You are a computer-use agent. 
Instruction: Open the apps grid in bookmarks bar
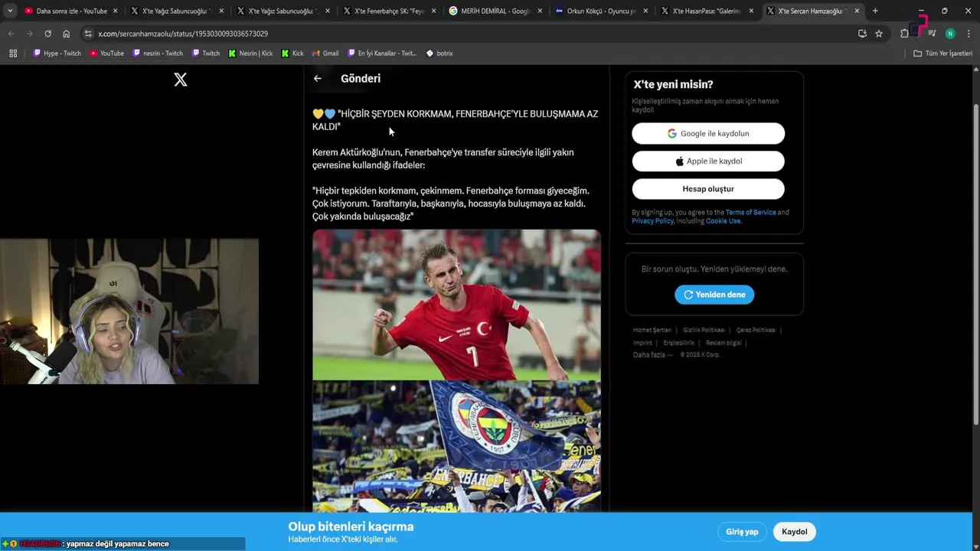click(13, 54)
